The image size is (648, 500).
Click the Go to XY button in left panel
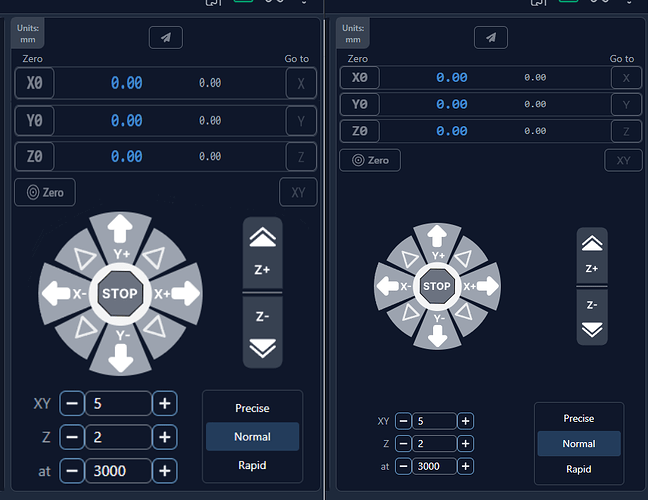point(298,192)
